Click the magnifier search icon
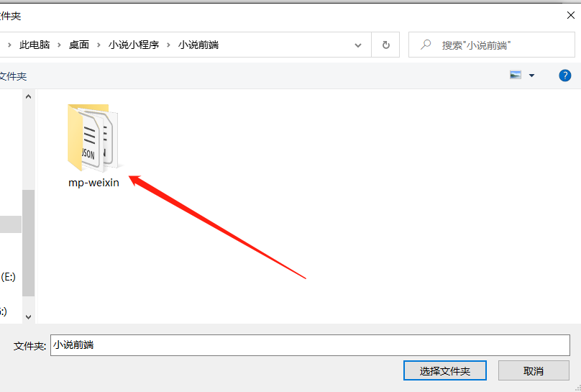Image resolution: width=581 pixels, height=392 pixels. [426, 45]
